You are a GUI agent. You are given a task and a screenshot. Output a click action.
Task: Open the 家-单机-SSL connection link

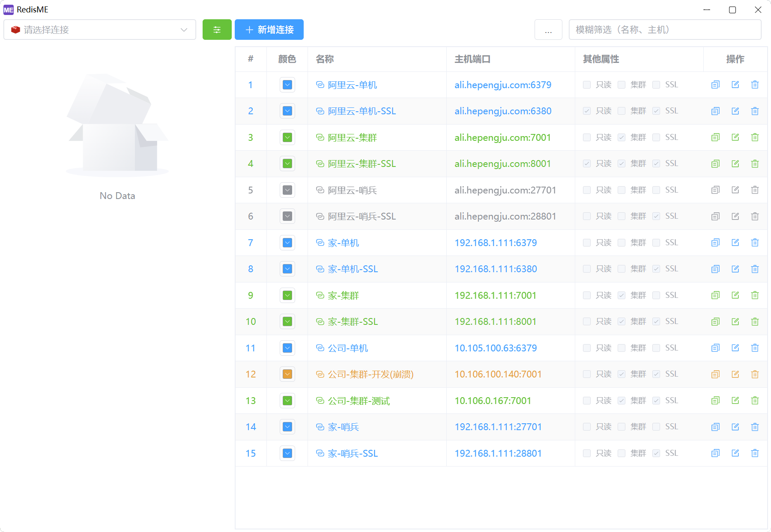click(353, 269)
